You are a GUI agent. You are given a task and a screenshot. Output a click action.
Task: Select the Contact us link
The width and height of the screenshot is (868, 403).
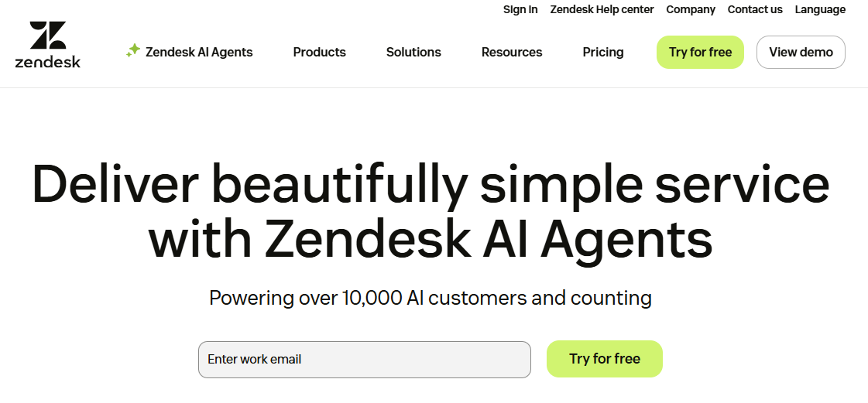coord(755,9)
